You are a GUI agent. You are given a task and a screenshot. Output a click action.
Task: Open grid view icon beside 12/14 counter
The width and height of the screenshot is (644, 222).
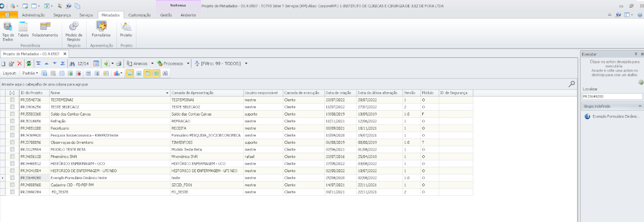pos(96,63)
